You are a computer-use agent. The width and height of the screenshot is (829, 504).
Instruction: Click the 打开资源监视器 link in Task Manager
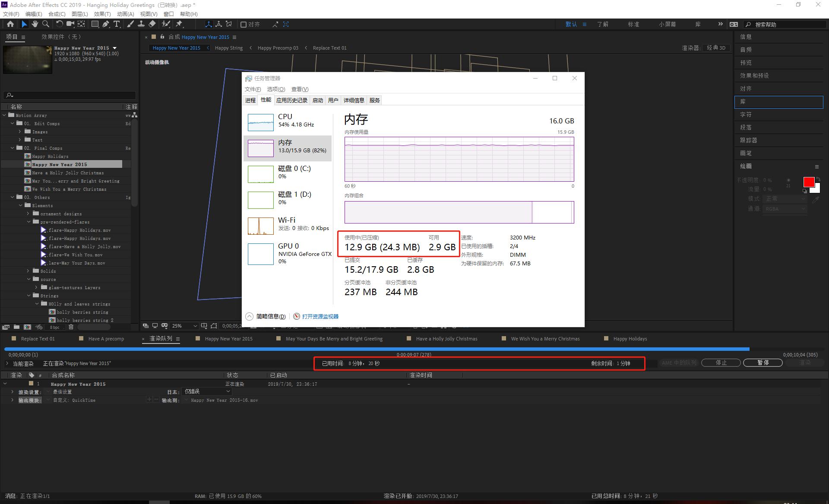pyautogui.click(x=320, y=316)
